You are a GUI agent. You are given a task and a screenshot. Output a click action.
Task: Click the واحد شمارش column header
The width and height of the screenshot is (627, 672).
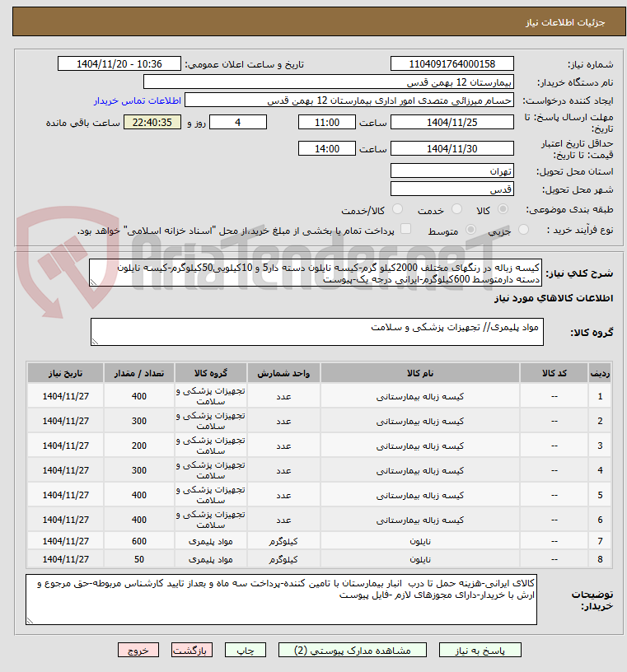coord(283,373)
